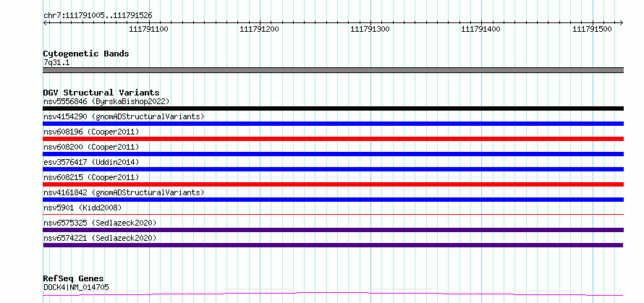Click the Cytogenetic Bands track title
This screenshot has width=644, height=303.
pos(86,54)
